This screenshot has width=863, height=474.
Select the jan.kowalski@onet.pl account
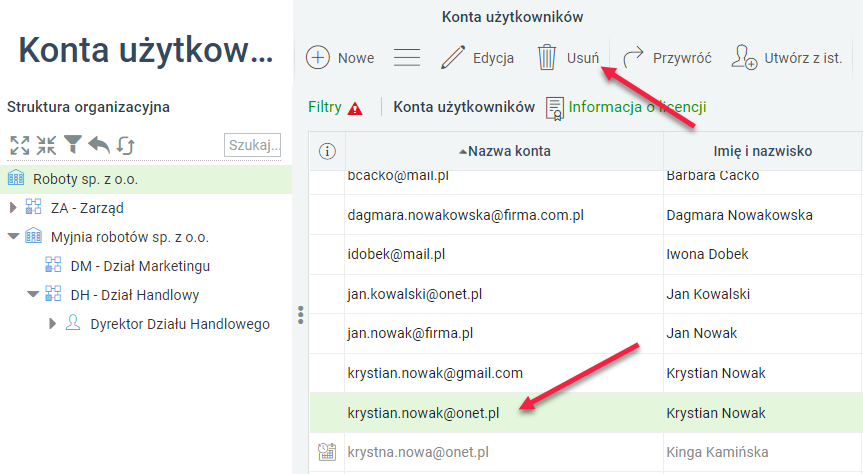click(414, 294)
